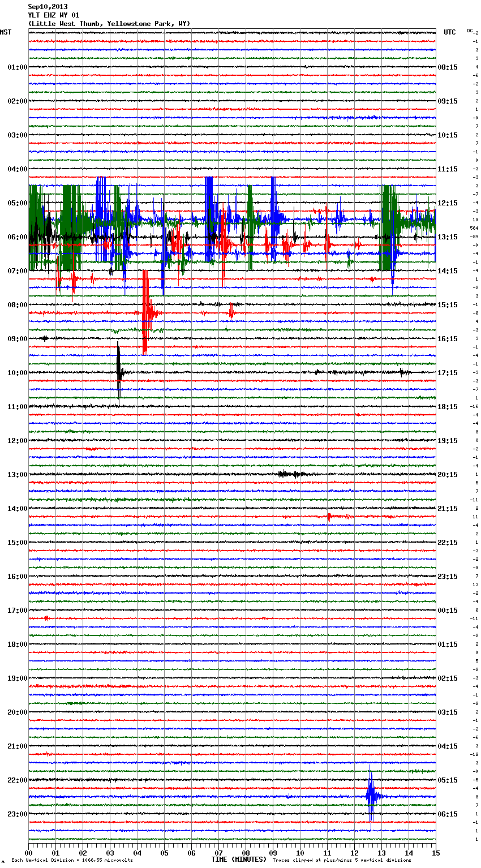Image resolution: width=481 pixels, height=868 pixels.
Task: Click the UTC timezone header
Action: click(x=450, y=32)
